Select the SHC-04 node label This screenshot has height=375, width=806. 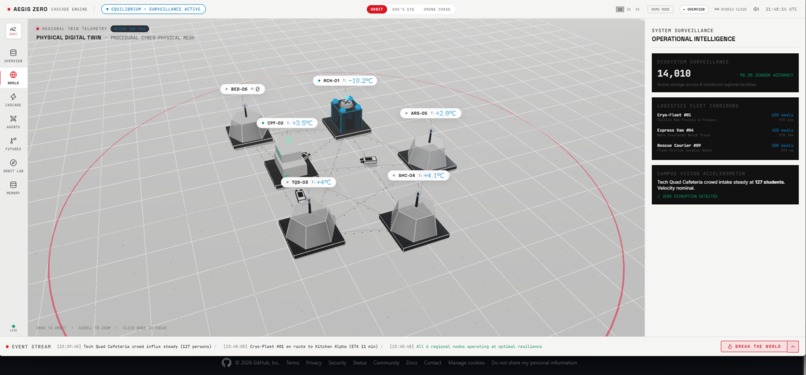click(418, 175)
